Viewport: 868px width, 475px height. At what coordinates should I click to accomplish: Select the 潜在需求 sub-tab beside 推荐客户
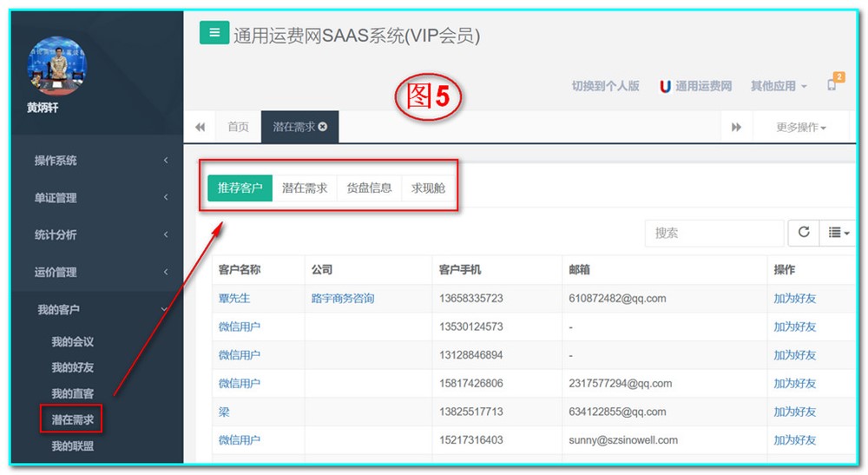pyautogui.click(x=305, y=188)
